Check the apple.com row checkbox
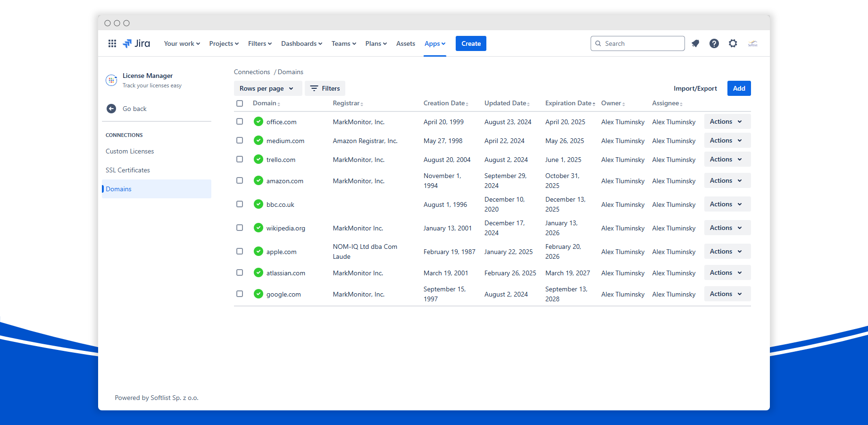Screen dimensions: 868x425 tap(240, 251)
